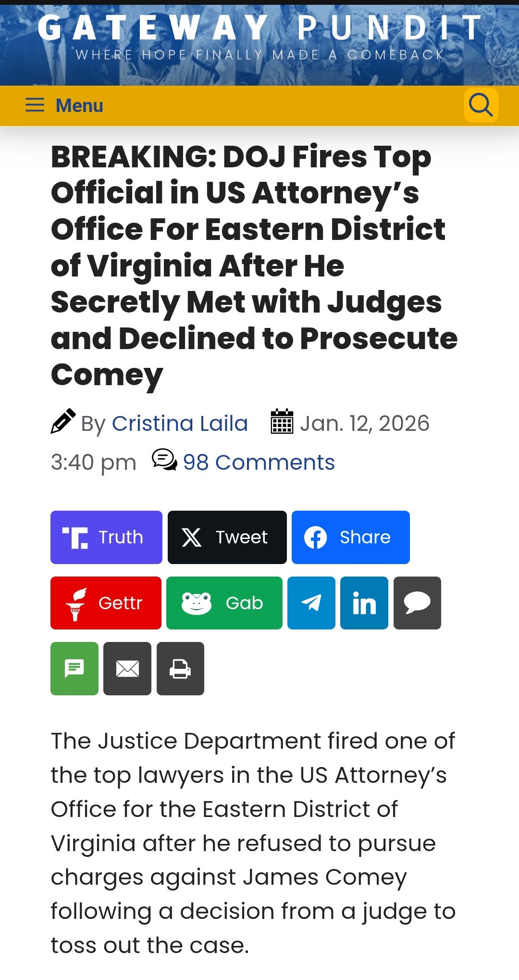Click the comments bubble icon
519x980 pixels.
[164, 460]
